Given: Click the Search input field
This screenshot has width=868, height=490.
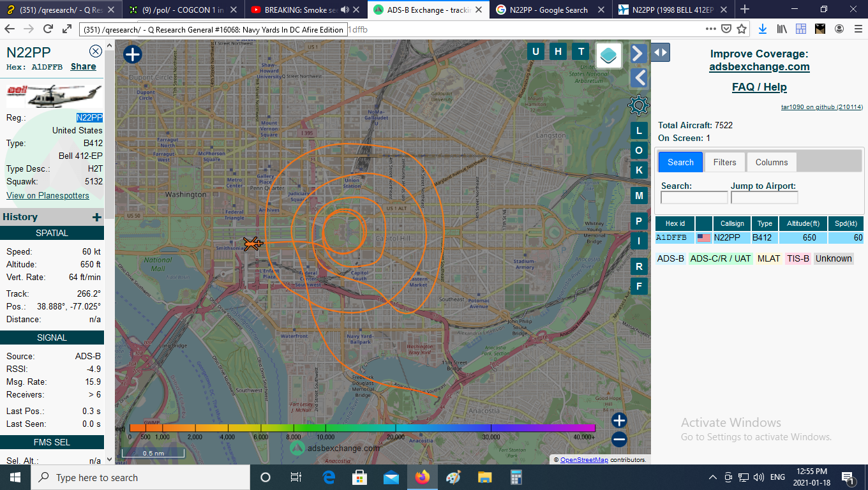Looking at the screenshot, I should pyautogui.click(x=694, y=198).
